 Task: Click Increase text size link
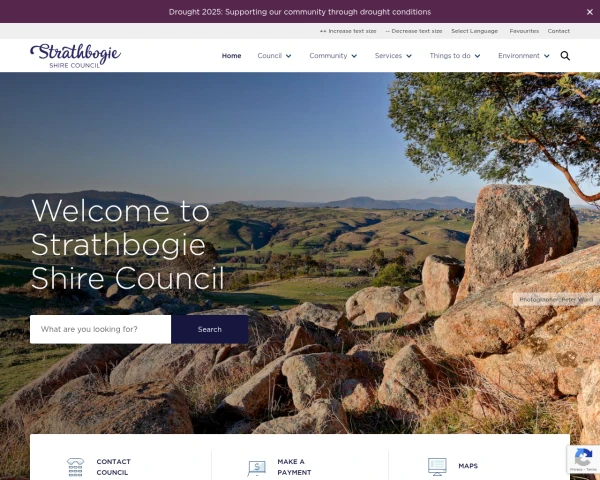(348, 31)
